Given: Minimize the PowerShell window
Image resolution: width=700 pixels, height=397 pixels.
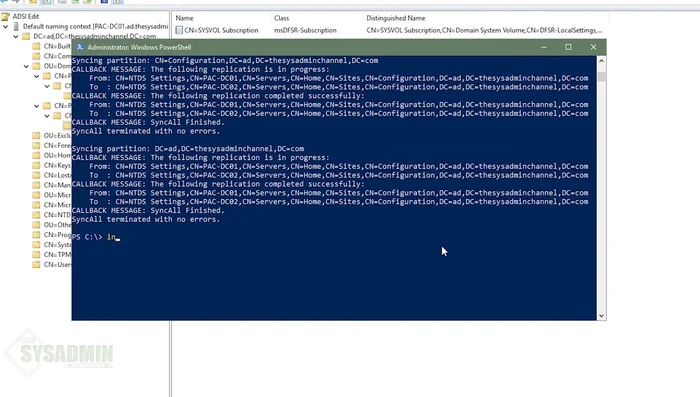Looking at the screenshot, I should [x=544, y=47].
